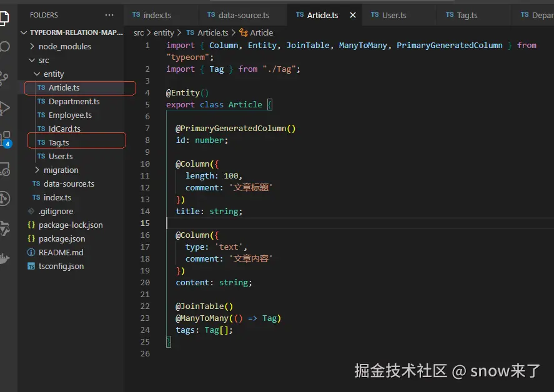Collapse the entity folder chevron

click(x=37, y=74)
